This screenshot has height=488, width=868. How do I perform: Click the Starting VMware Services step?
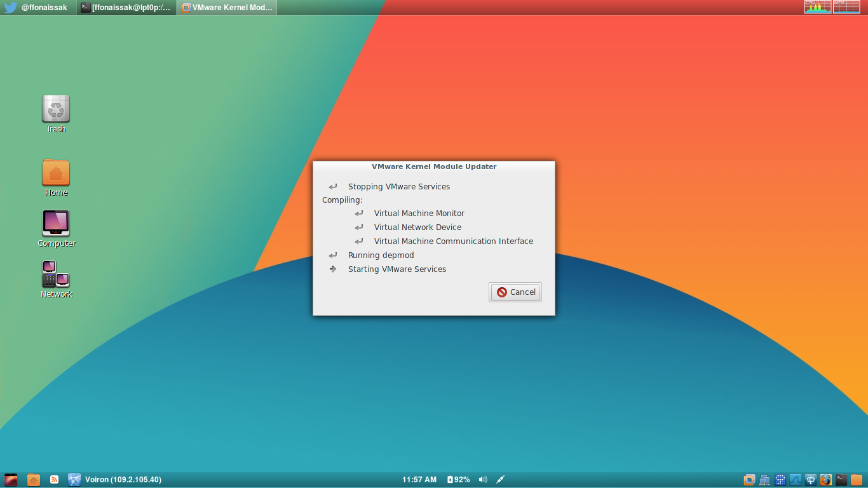point(397,269)
